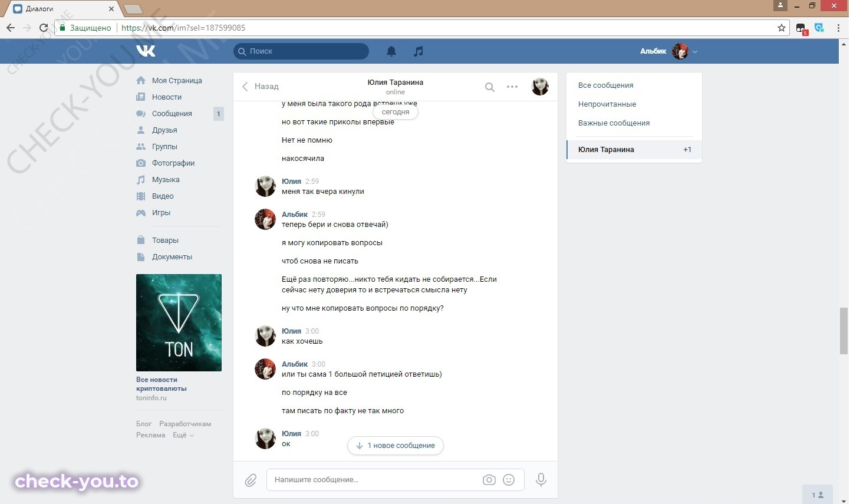Expand the Ещё footer dropdown
This screenshot has height=504, width=850.
pyautogui.click(x=183, y=435)
